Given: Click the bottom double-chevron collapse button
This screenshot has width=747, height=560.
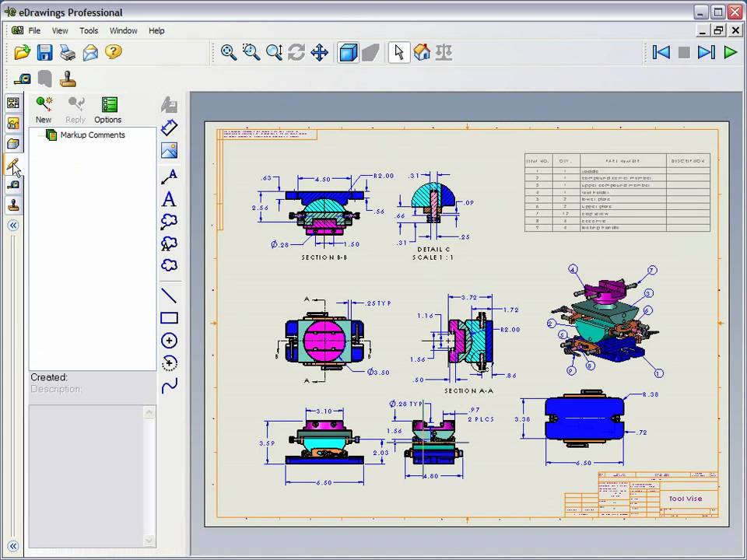Looking at the screenshot, I should click(x=13, y=546).
